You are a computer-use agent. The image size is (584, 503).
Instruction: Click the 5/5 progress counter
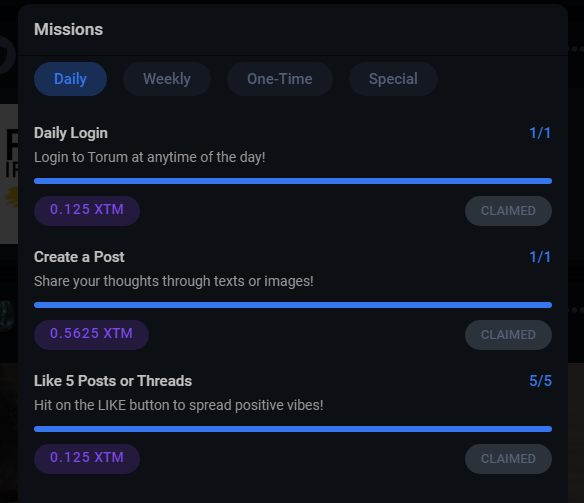click(x=540, y=381)
